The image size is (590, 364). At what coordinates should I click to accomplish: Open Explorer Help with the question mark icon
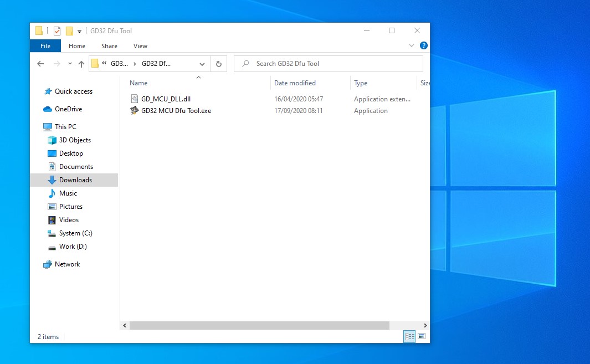coord(424,45)
